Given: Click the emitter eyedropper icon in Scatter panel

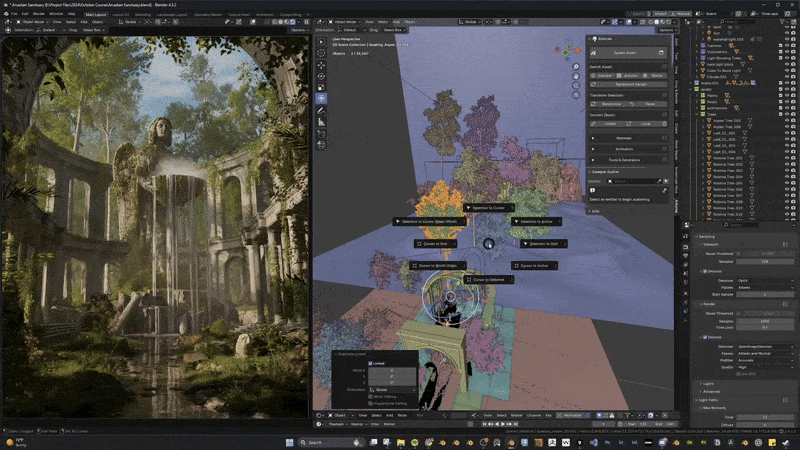Looking at the screenshot, I should 659,181.
